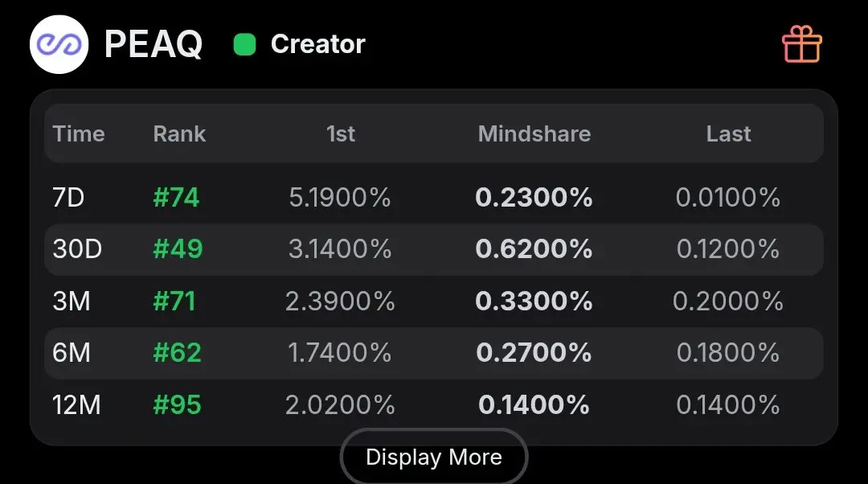Image resolution: width=868 pixels, height=484 pixels.
Task: Click the green Creator status indicator
Action: pyautogui.click(x=244, y=45)
